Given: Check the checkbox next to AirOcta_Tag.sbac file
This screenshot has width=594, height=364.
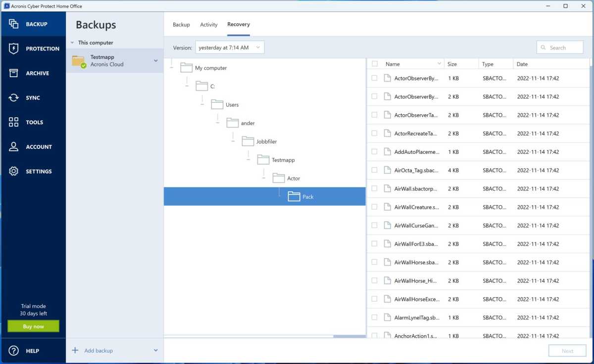Looking at the screenshot, I should [x=374, y=170].
